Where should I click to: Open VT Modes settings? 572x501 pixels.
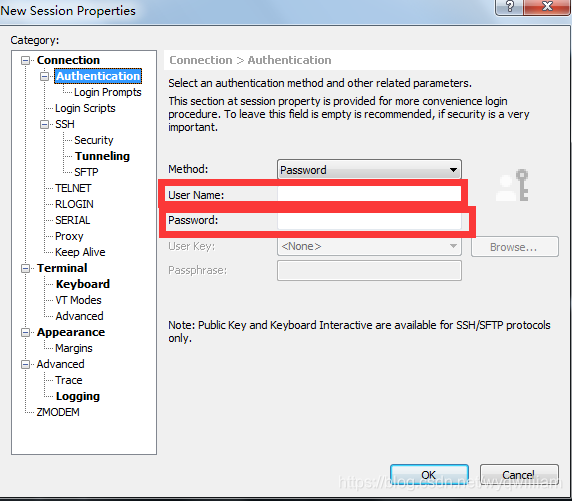tap(78, 300)
